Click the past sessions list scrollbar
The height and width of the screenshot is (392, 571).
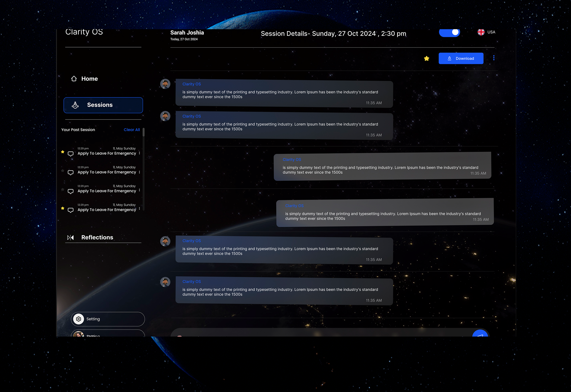tap(144, 133)
